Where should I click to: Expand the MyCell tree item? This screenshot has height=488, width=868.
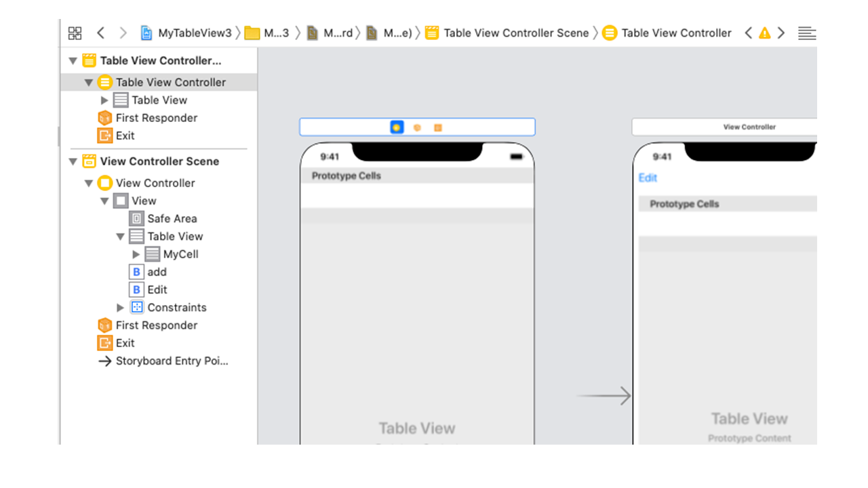136,255
